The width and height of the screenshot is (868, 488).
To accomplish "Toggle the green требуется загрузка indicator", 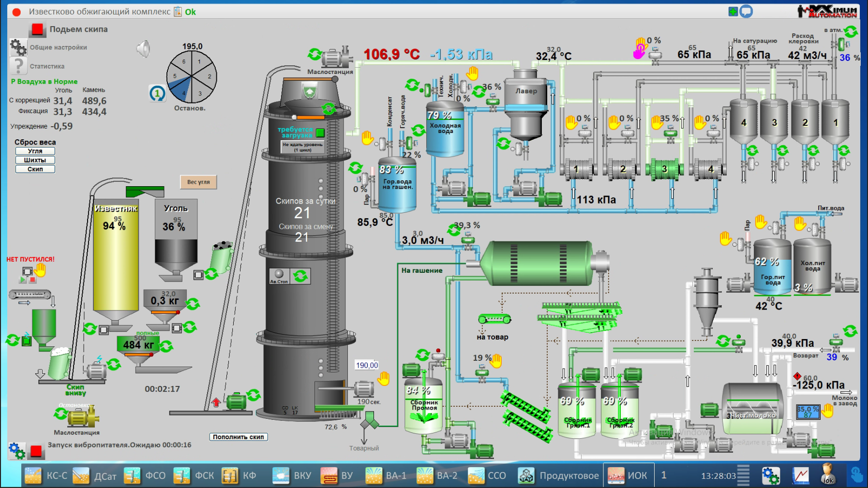I will tap(320, 133).
